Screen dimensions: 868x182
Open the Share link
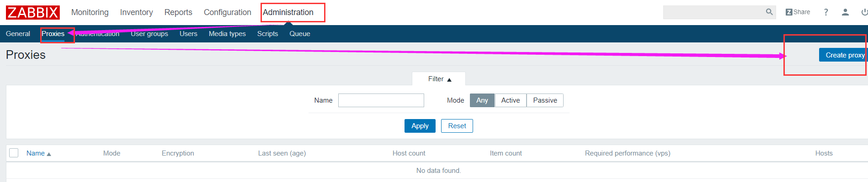798,12
